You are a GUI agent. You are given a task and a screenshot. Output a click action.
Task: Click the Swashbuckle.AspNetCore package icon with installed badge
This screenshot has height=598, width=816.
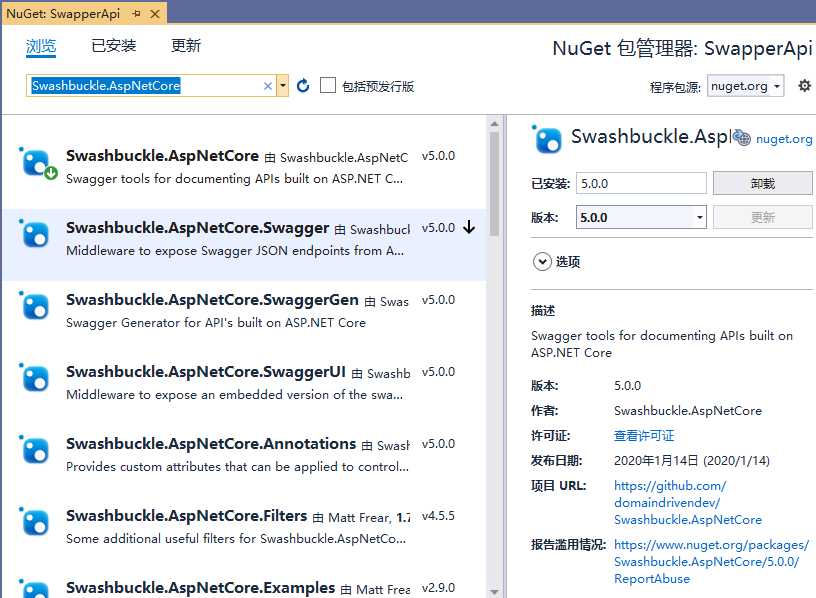[37, 164]
